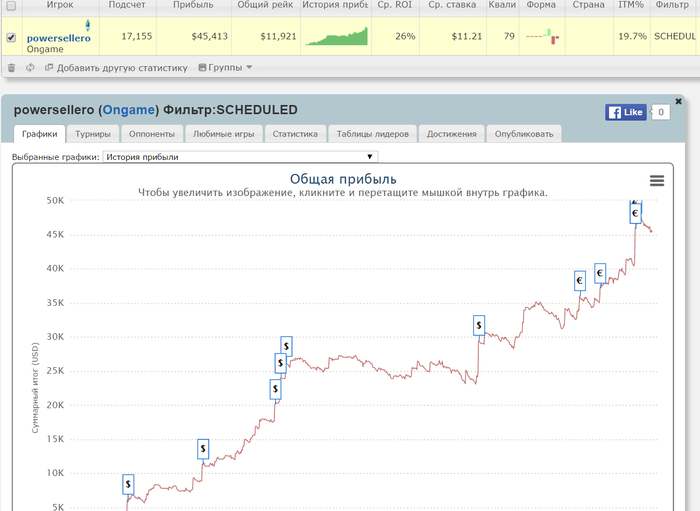Click the SCHEDUL filter cell
This screenshot has height=511, width=700.
675,37
